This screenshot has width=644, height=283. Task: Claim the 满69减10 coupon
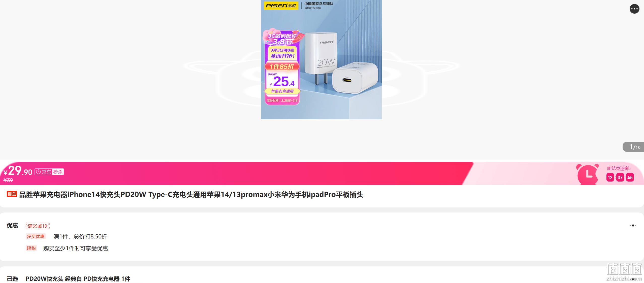coord(38,226)
